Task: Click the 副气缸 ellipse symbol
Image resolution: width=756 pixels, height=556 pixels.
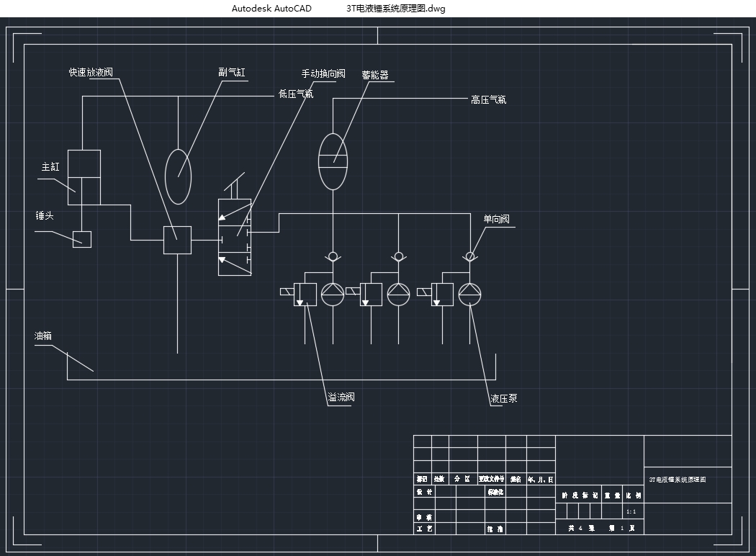Action: (178, 176)
